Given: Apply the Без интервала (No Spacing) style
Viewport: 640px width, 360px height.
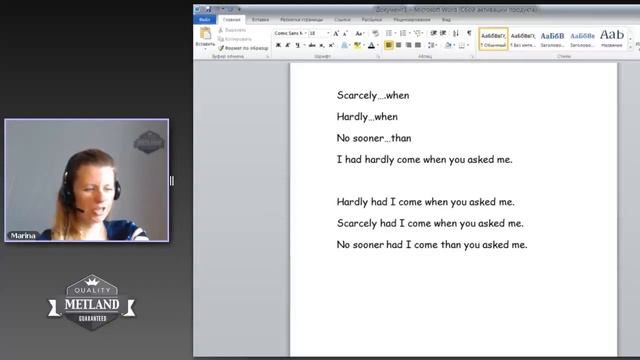Looking at the screenshot, I should pos(523,39).
